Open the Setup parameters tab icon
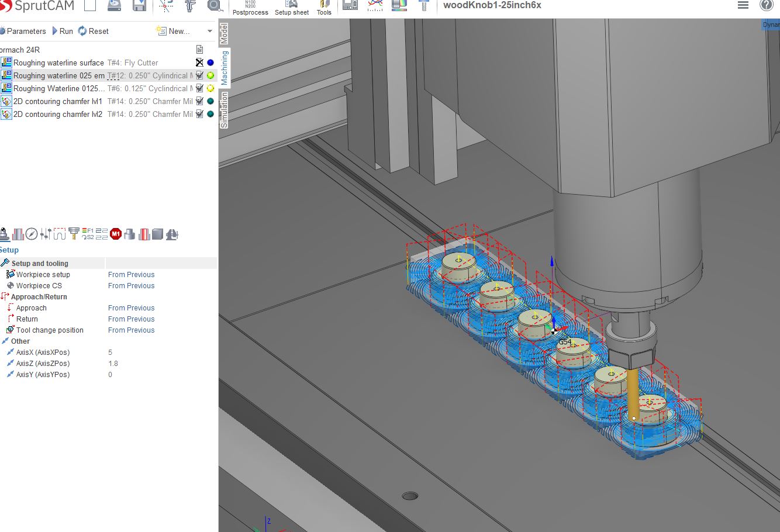This screenshot has height=532, width=780. (x=5, y=234)
